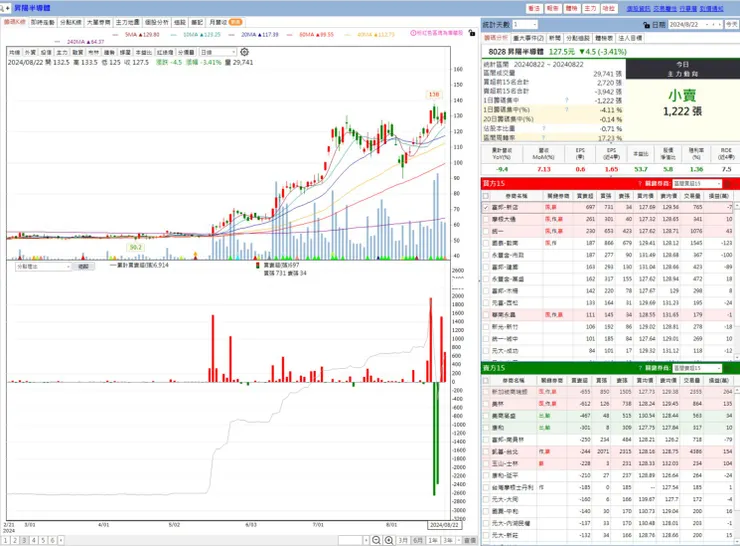Switch to the 分點K線 tab
The image size is (740, 546).
pos(71,22)
